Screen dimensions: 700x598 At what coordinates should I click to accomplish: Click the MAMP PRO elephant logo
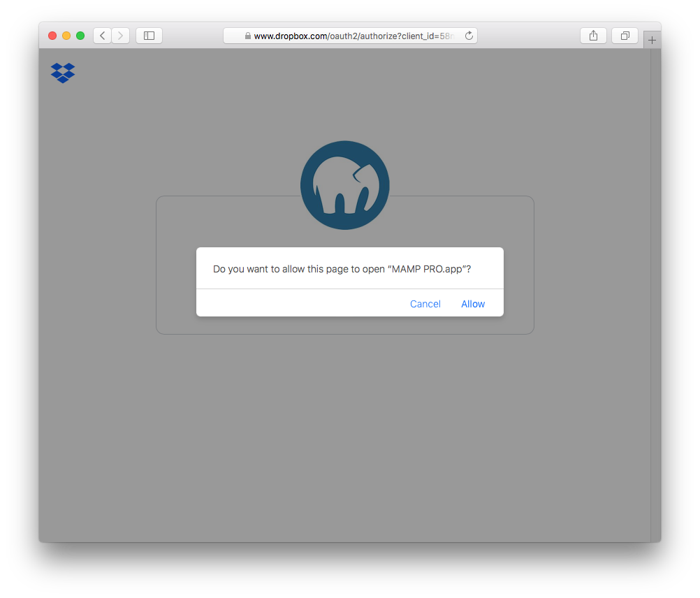pyautogui.click(x=344, y=185)
